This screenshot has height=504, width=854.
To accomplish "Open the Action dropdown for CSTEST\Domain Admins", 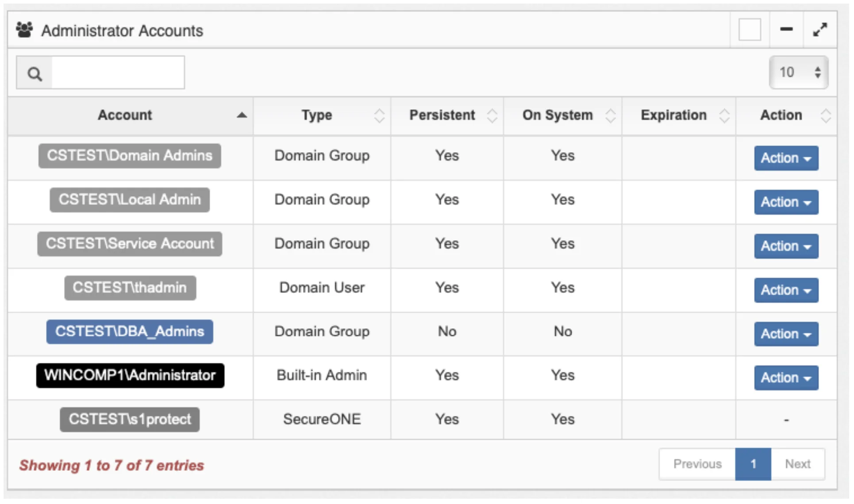I will click(786, 158).
